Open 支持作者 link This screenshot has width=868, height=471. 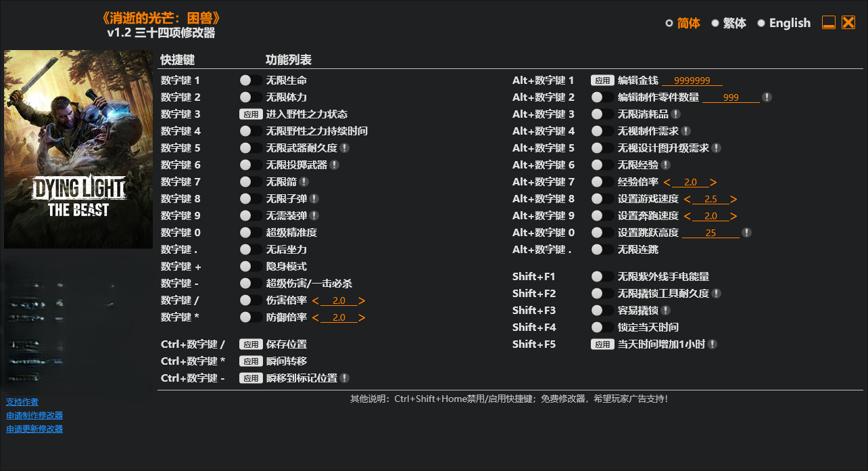pos(22,402)
